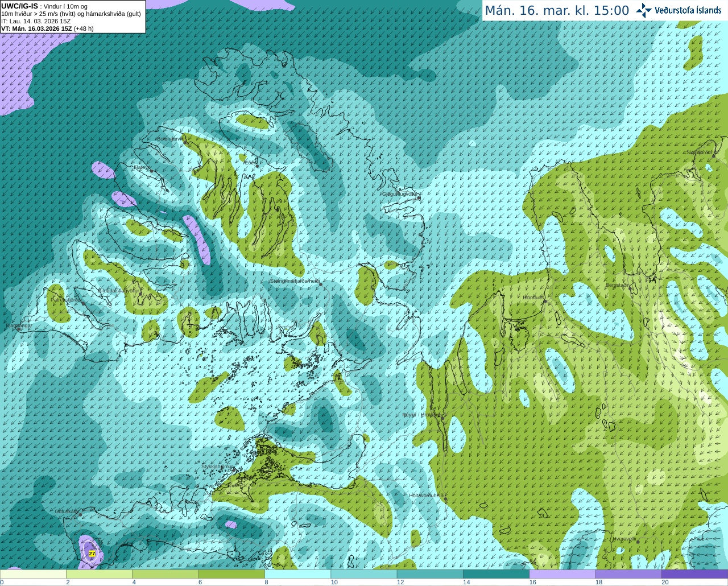Select the Bergstaðir station label
The image size is (728, 586).
618,285
